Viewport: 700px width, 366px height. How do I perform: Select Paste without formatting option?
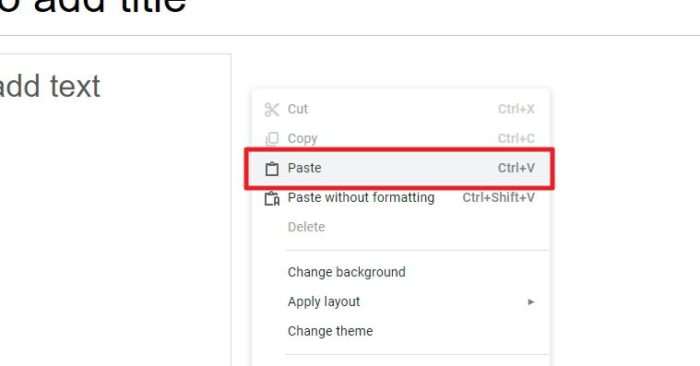pos(400,197)
